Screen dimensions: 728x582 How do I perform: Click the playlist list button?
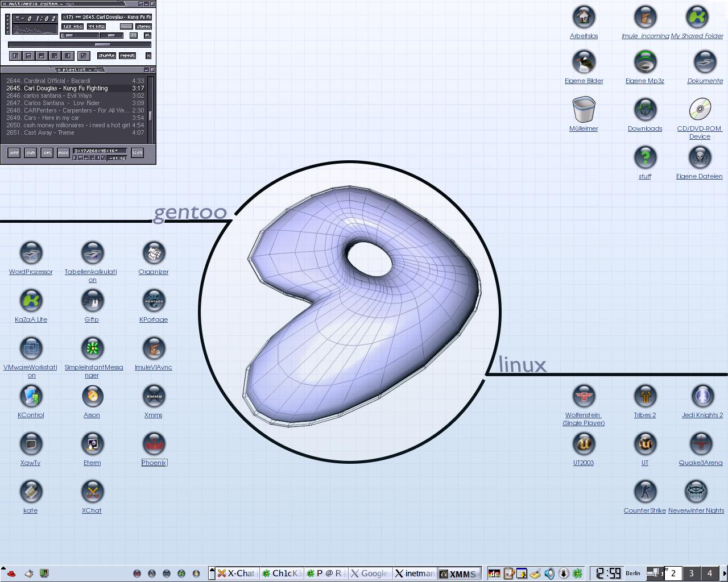point(137,152)
